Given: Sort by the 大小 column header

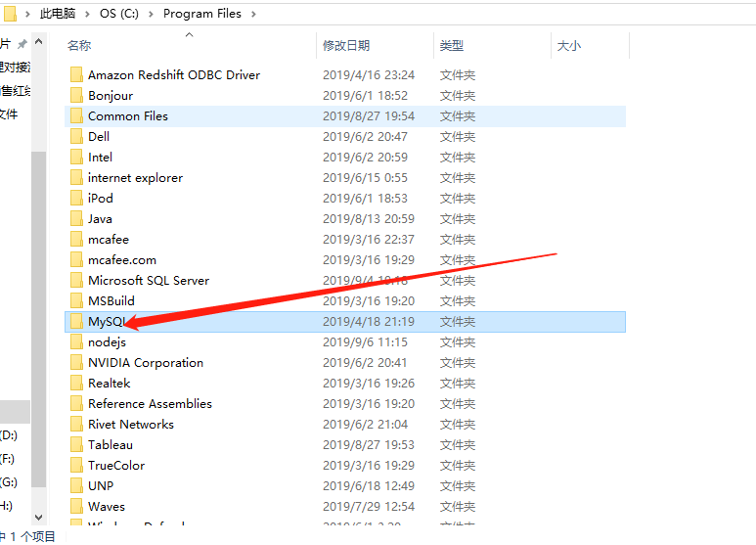Looking at the screenshot, I should (x=569, y=46).
